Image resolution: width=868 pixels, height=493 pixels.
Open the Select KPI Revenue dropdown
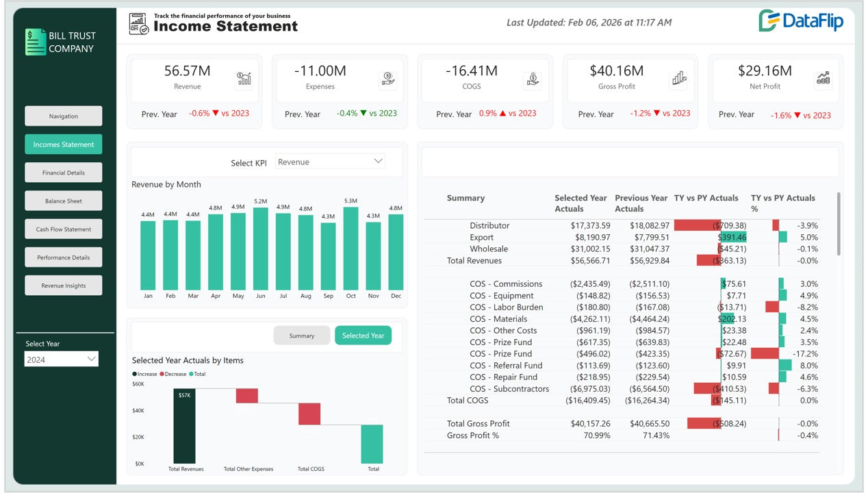(330, 162)
